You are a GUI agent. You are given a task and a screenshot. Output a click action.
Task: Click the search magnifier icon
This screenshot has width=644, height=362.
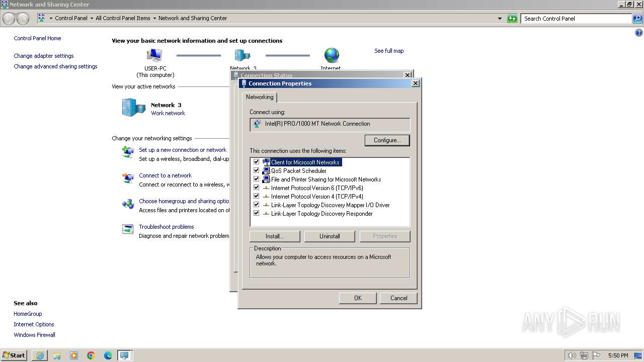[637, 19]
